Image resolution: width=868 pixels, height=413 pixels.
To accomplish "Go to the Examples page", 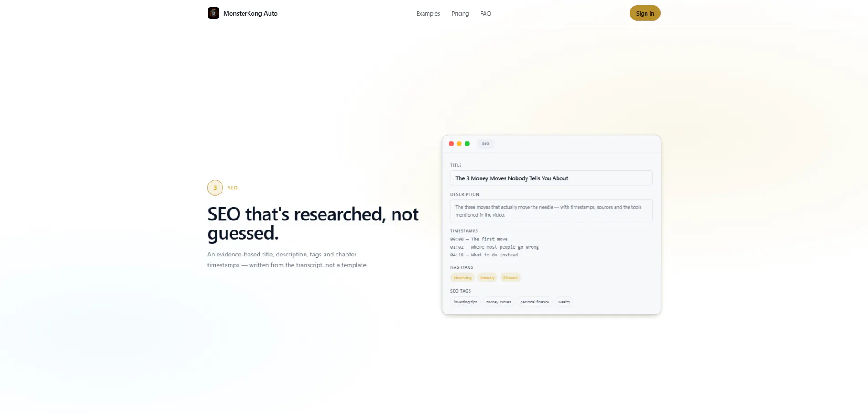I will [428, 14].
